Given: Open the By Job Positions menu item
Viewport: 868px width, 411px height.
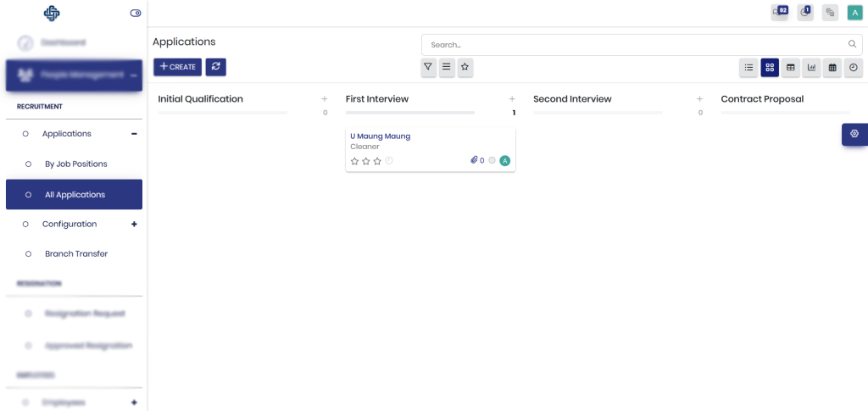Looking at the screenshot, I should 75,164.
